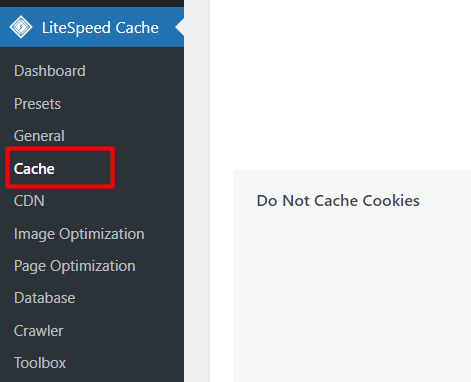This screenshot has width=471, height=382.
Task: Select the General settings item
Action: 39,136
